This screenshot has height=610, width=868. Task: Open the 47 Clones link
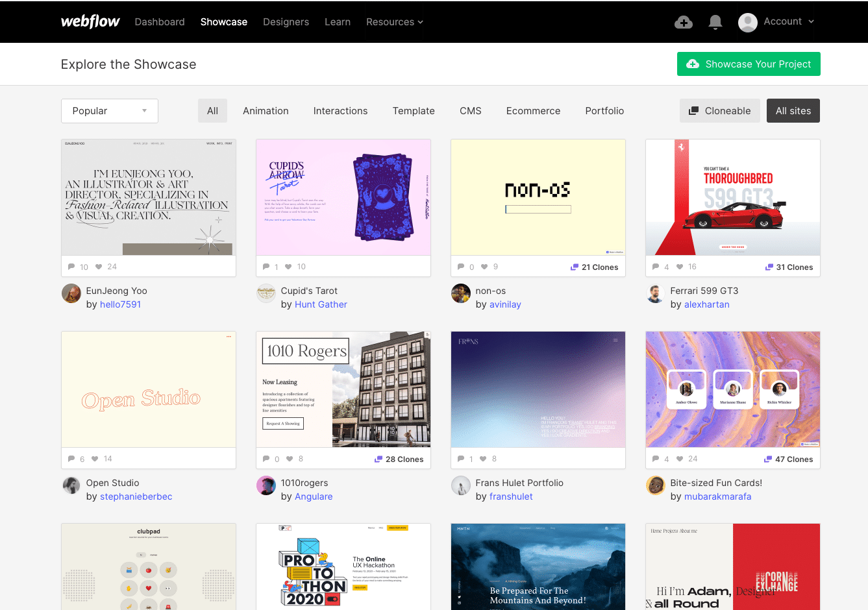pyautogui.click(x=788, y=459)
